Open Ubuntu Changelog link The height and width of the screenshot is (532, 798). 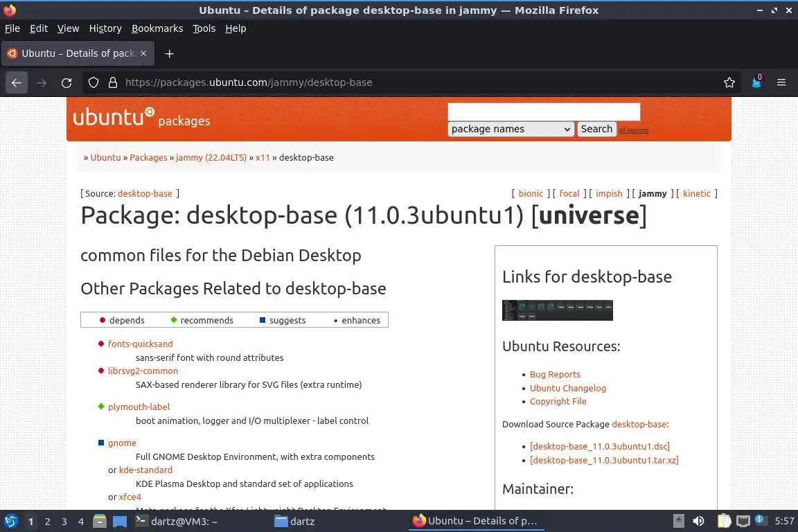(x=568, y=388)
